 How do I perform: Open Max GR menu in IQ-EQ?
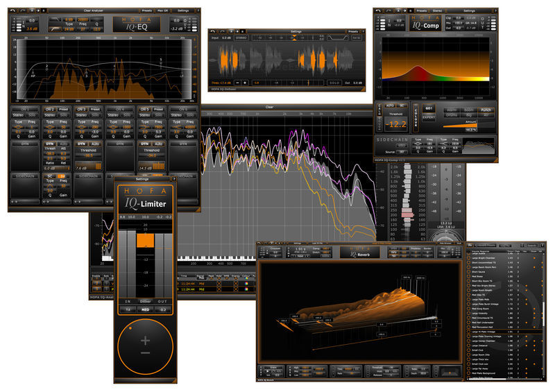click(163, 10)
